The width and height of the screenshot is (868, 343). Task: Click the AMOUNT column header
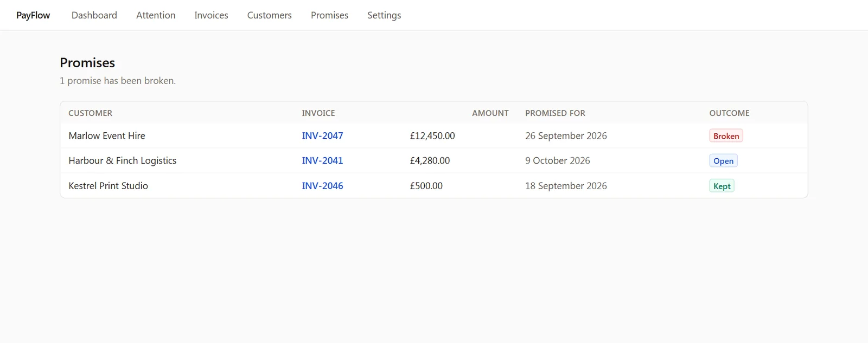pos(490,113)
